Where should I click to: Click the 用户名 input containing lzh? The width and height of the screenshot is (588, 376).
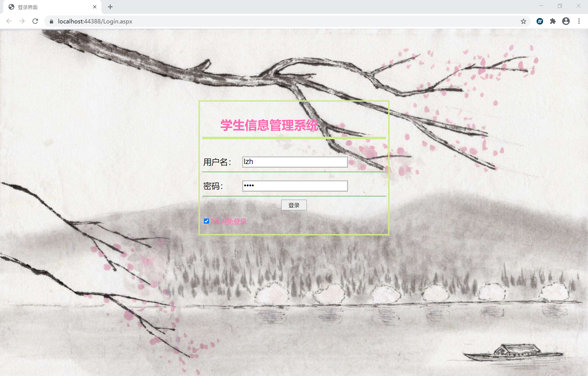click(295, 162)
